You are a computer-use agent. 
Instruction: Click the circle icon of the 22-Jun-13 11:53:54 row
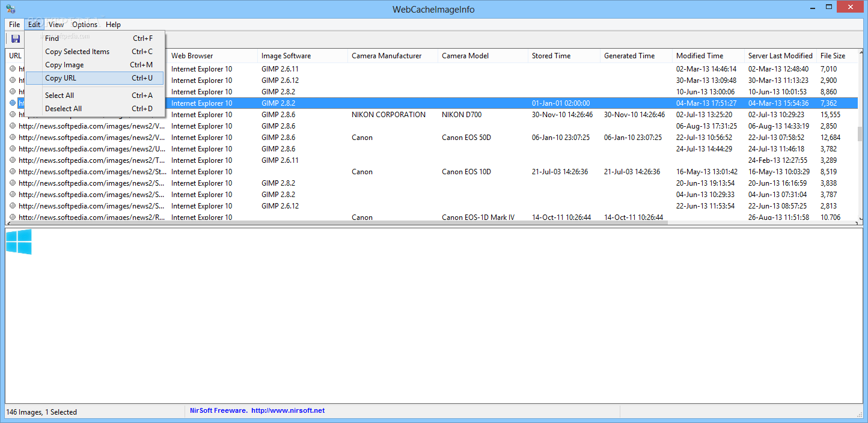tap(13, 206)
